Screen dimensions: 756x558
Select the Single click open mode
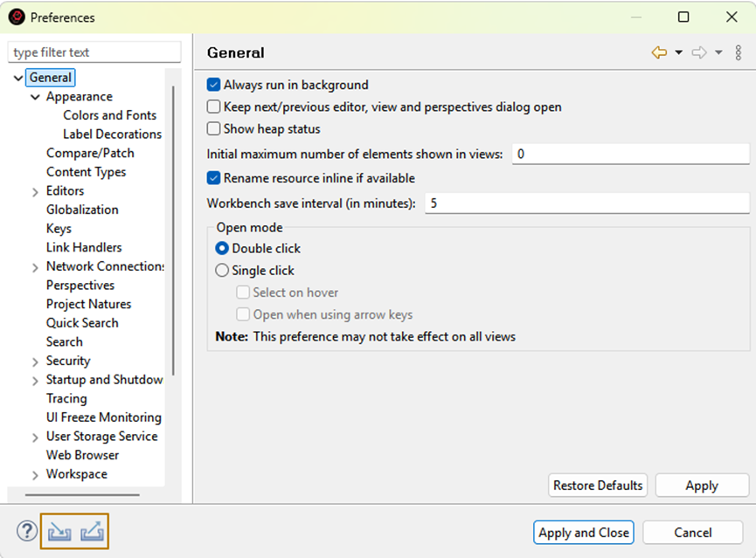222,271
